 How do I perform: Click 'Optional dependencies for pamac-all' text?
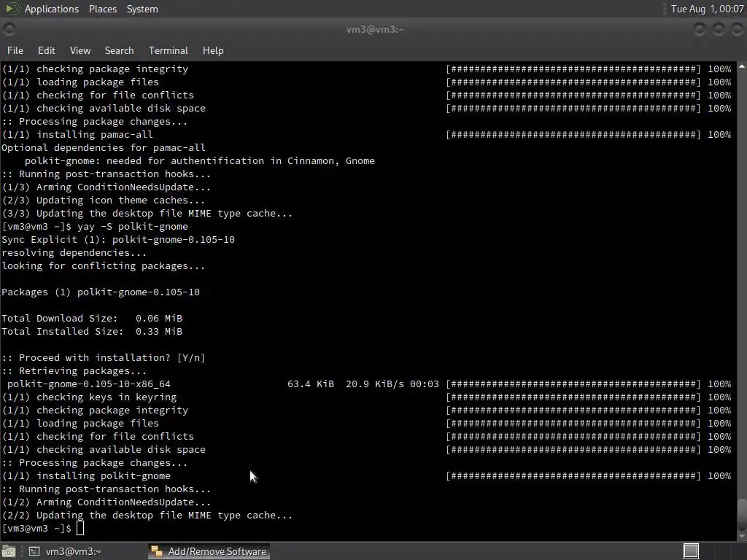click(x=104, y=147)
